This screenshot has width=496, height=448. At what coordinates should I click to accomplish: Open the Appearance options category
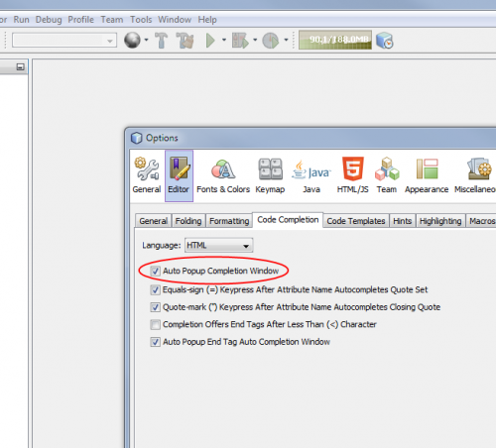click(x=427, y=175)
